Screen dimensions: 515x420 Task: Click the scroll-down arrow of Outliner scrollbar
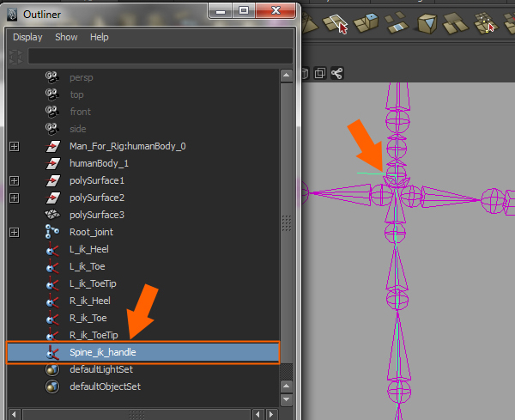pos(287,399)
